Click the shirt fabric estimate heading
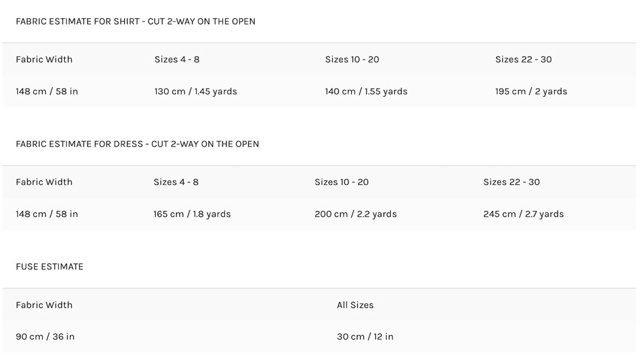The width and height of the screenshot is (644, 361). pyautogui.click(x=135, y=21)
